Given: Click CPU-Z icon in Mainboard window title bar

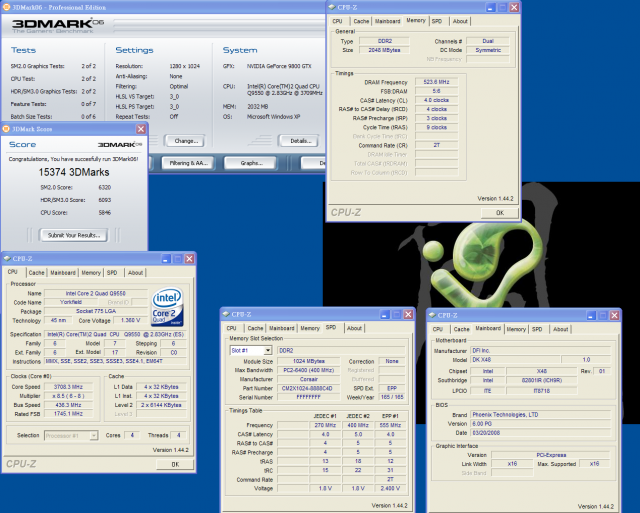Looking at the screenshot, I should pyautogui.click(x=432, y=315).
